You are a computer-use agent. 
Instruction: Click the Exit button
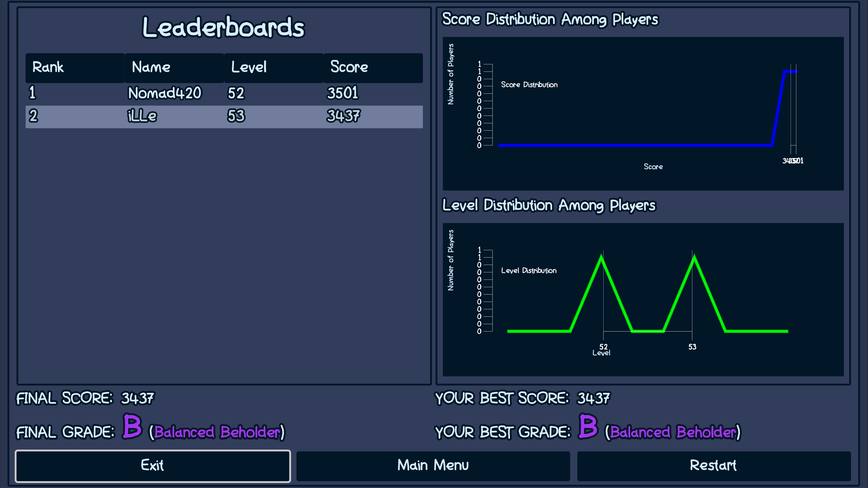pyautogui.click(x=152, y=466)
